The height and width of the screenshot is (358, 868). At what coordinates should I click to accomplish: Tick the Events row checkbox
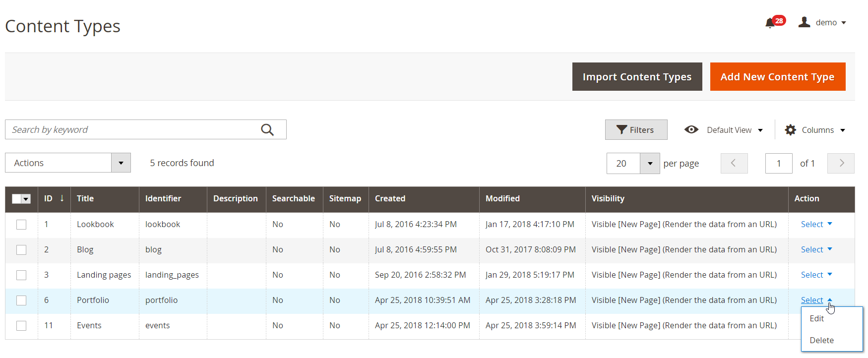tap(21, 326)
